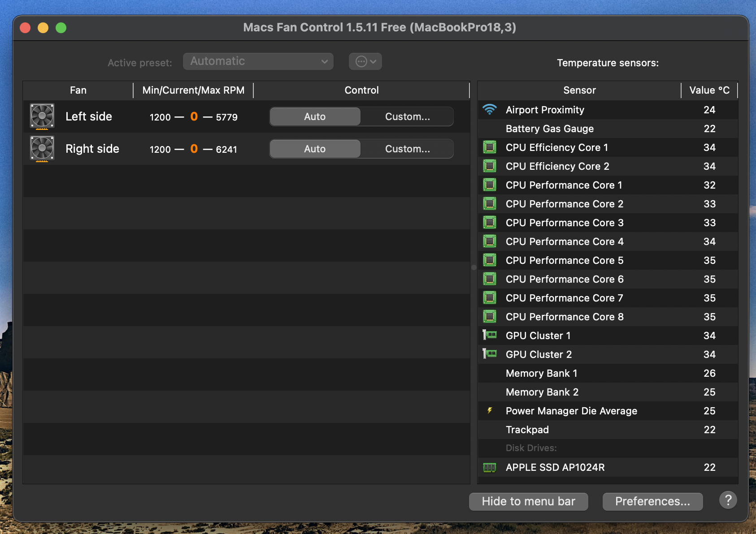Select the Memory Bank 1 sensor row
This screenshot has width=756, height=534.
(x=608, y=373)
